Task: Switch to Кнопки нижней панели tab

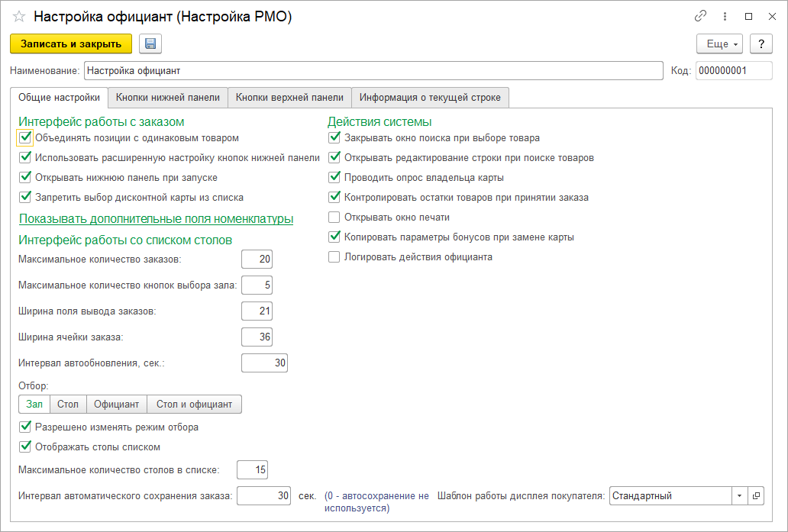Action: pos(167,98)
